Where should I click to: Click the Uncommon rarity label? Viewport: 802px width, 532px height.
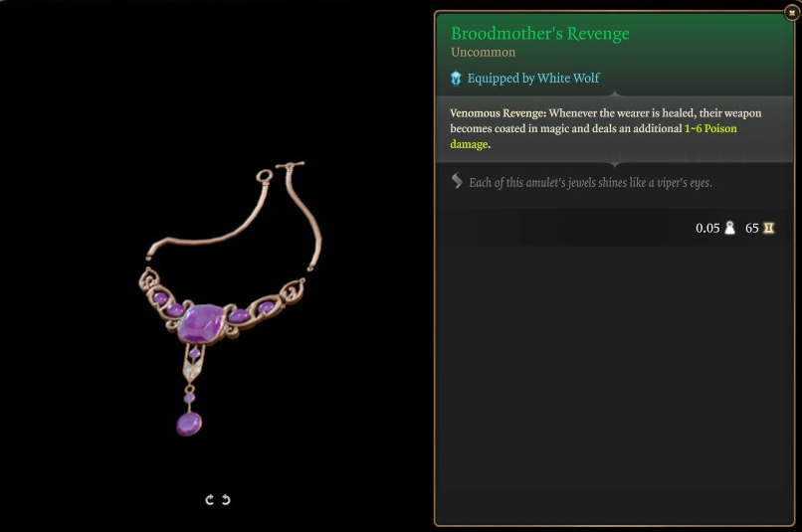pos(484,52)
